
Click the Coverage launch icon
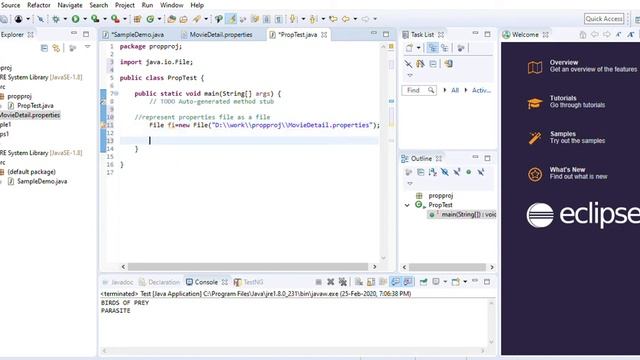[x=95, y=19]
